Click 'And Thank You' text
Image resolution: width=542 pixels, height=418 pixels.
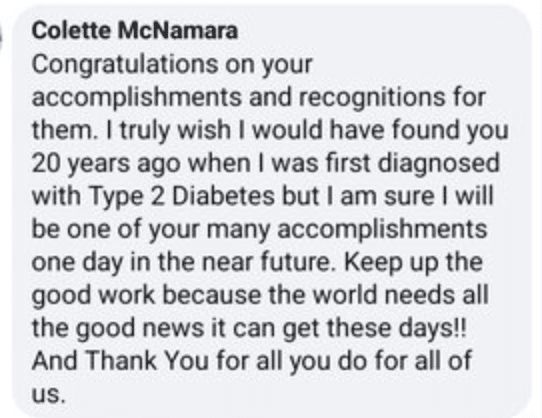pos(120,361)
